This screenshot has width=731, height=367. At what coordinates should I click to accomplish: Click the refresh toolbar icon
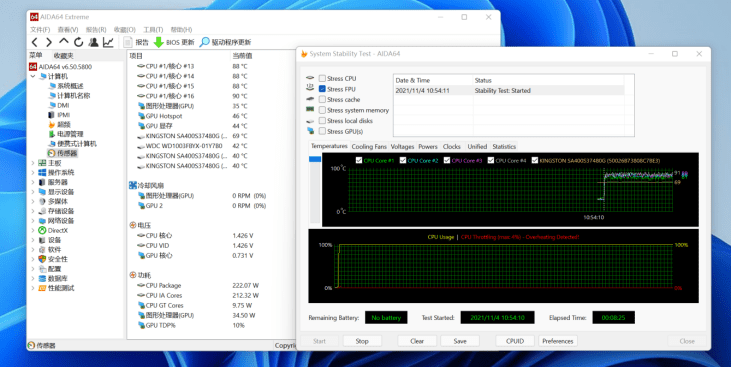78,42
